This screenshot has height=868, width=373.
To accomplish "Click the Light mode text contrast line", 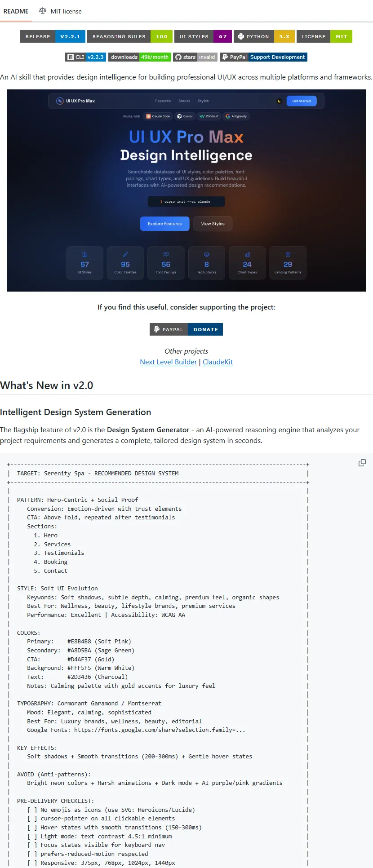I will coord(99,837).
